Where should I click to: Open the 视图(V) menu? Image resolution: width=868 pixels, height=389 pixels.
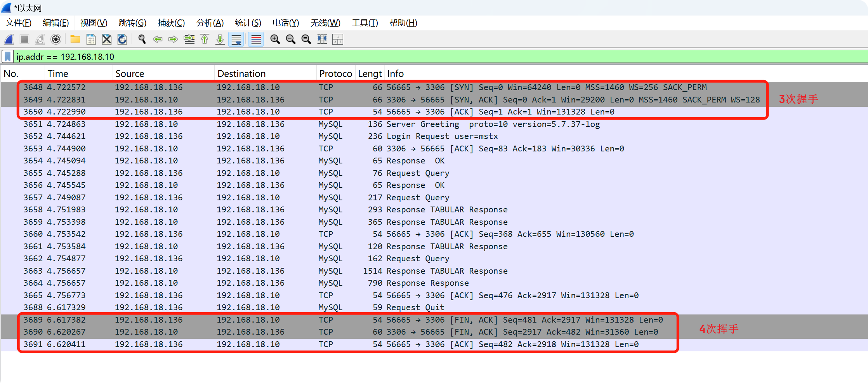click(94, 23)
